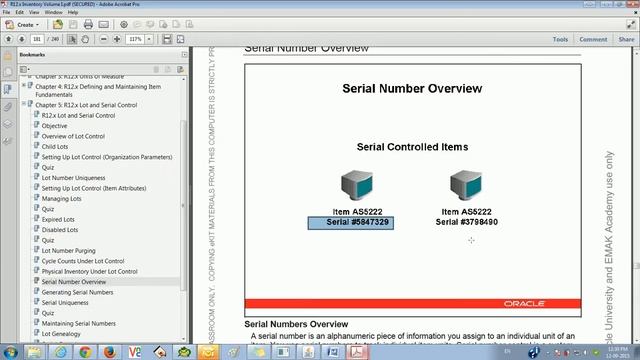640x360 pixels.
Task: Open bookmark Cycle Counts Under Lot Control
Action: [83, 261]
